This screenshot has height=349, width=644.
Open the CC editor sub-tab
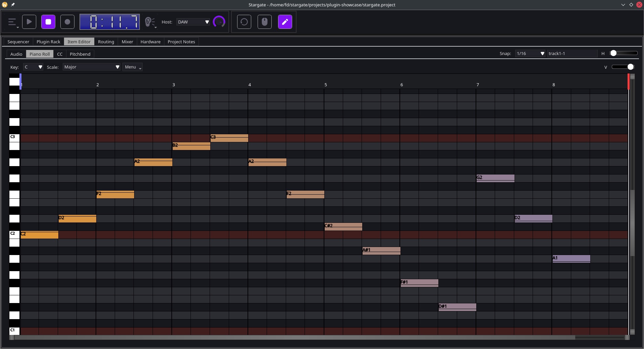[60, 54]
